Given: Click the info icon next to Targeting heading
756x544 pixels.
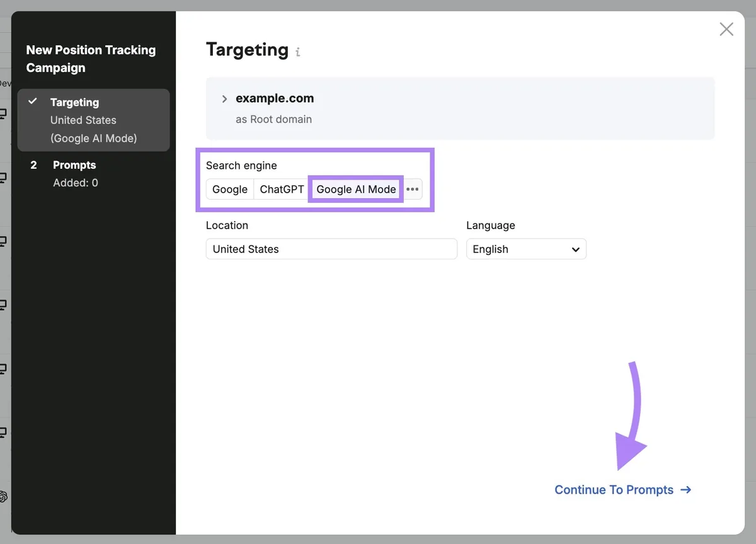Looking at the screenshot, I should click(x=298, y=52).
